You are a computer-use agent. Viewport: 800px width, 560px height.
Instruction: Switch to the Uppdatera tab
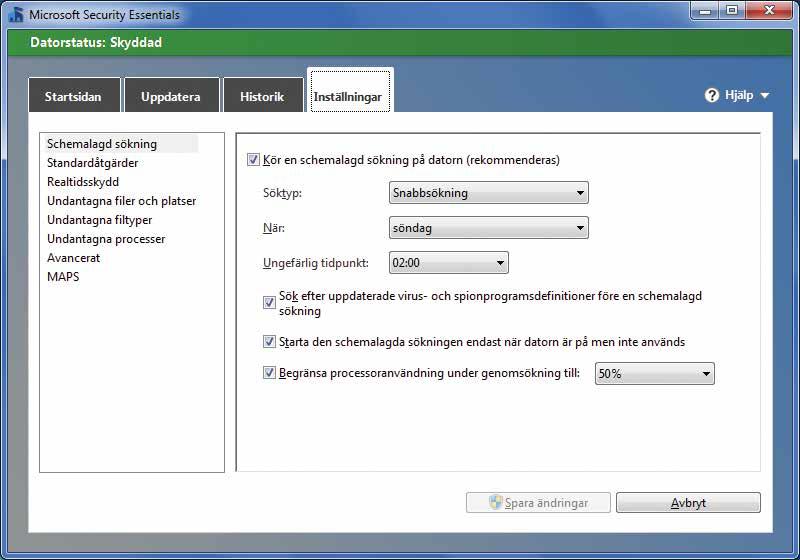[171, 95]
